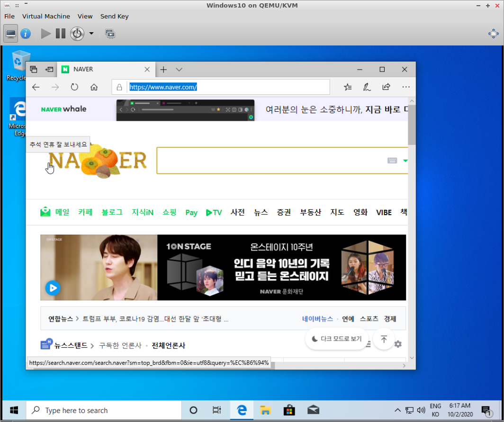Close the NAVER tab
Image resolution: width=504 pixels, height=422 pixels.
pos(147,70)
